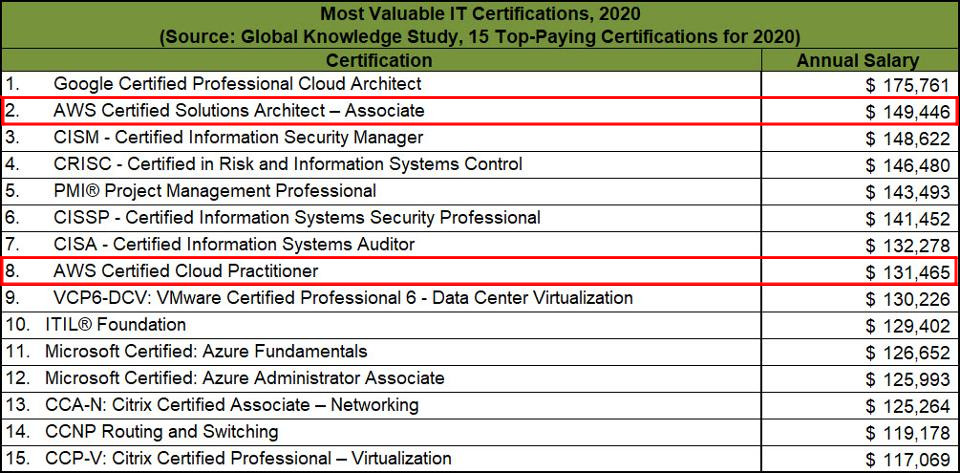Click salary value $ 148,622
The image size is (960, 473).
coord(907,140)
